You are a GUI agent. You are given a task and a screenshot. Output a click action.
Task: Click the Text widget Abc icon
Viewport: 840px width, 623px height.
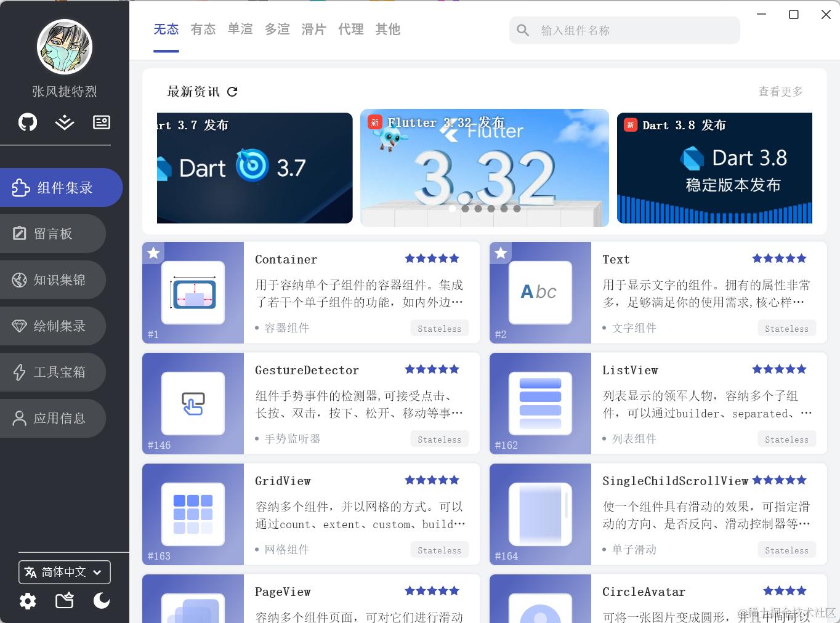pos(540,292)
